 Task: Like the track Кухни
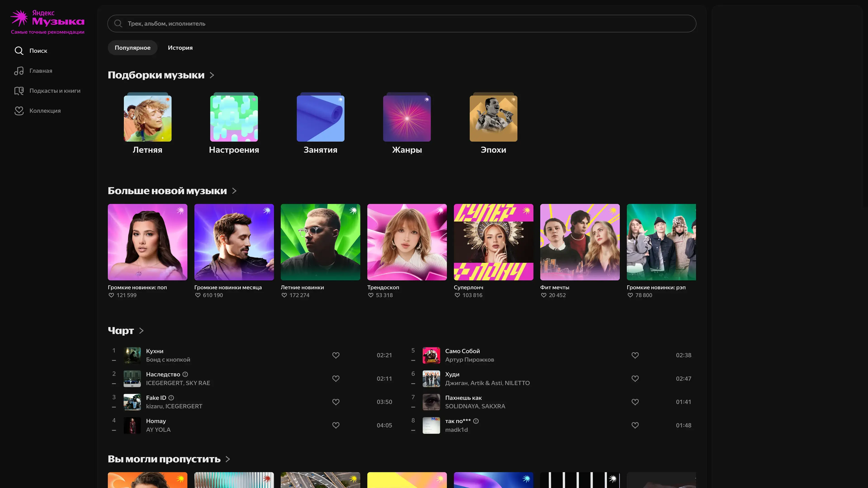point(336,355)
